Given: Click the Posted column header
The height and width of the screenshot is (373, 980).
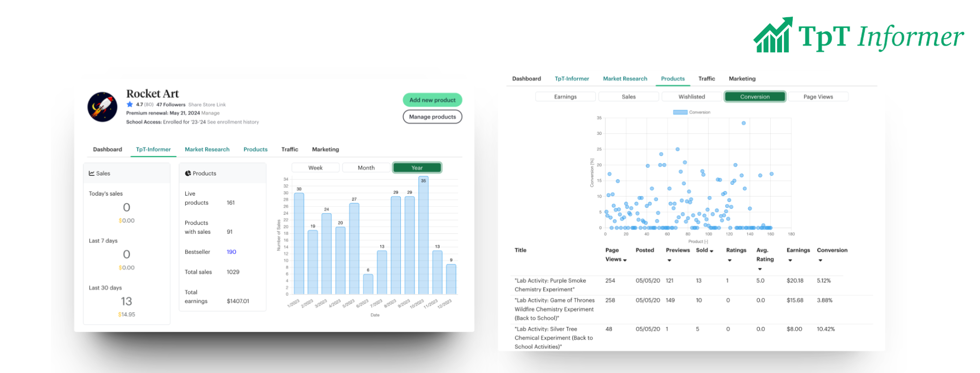Looking at the screenshot, I should pos(645,250).
